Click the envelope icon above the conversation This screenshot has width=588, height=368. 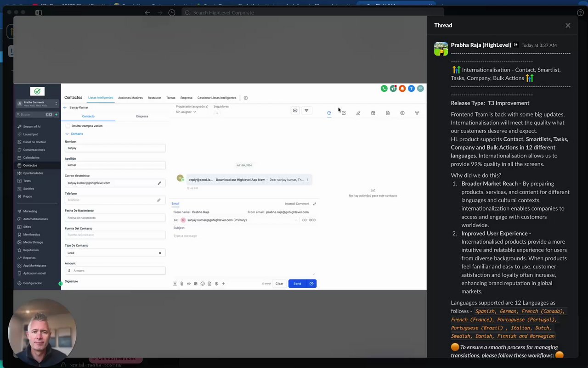pos(295,110)
